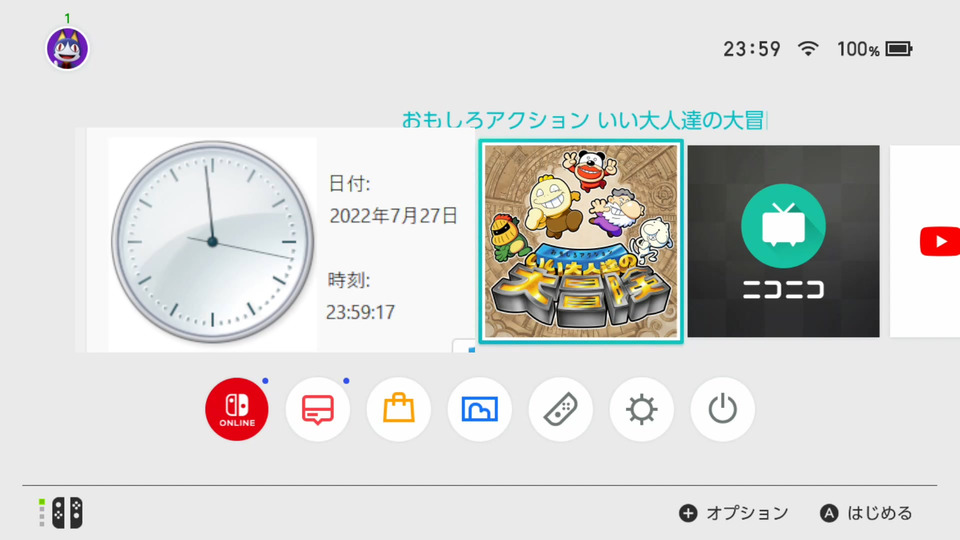Click the battery indicator icon
The image size is (960, 540).
(x=899, y=48)
